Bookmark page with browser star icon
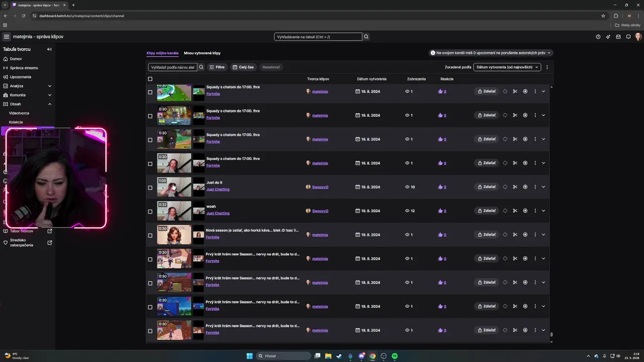 pos(603,16)
